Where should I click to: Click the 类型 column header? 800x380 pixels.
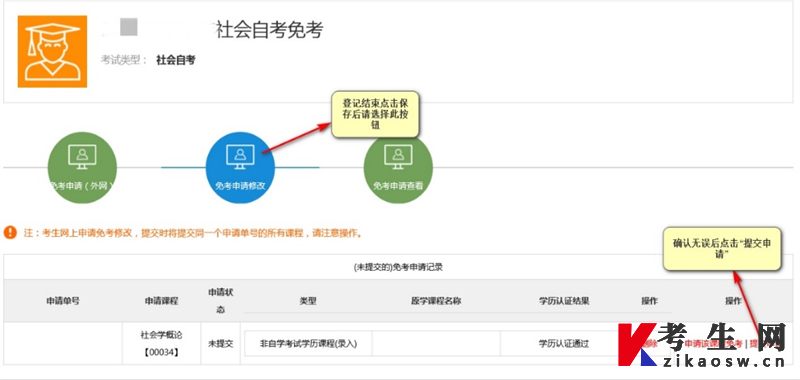point(308,301)
